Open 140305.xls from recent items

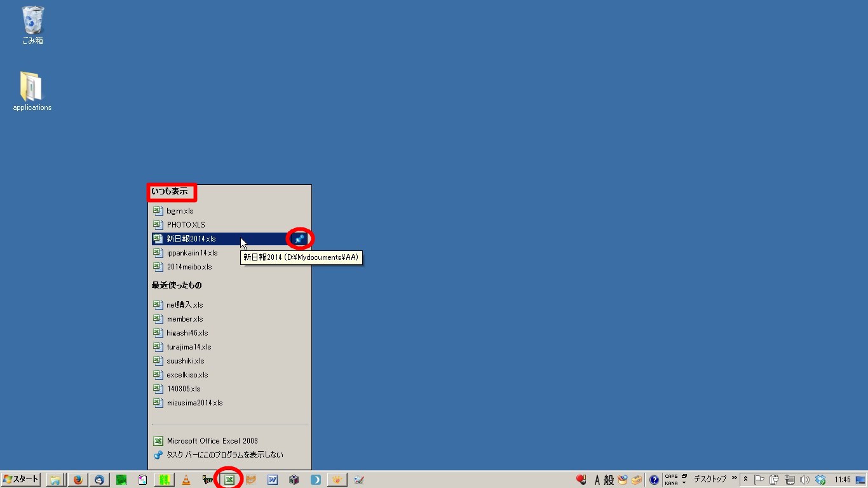229,389
